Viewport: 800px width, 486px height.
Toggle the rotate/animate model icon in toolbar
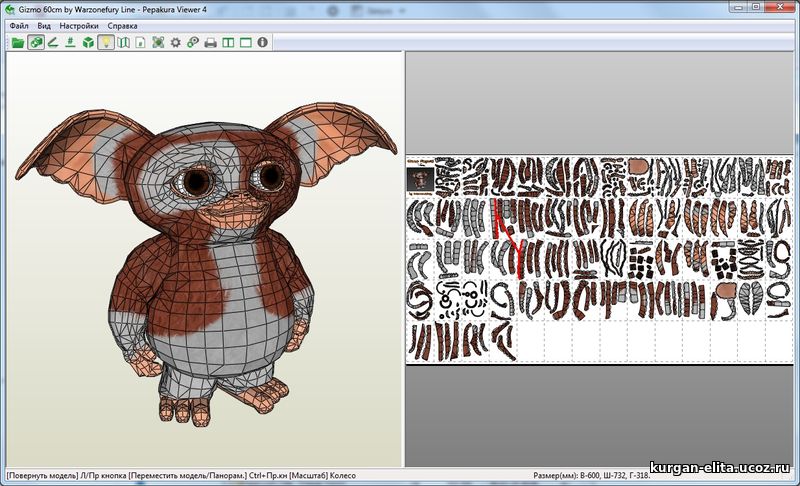(36, 42)
